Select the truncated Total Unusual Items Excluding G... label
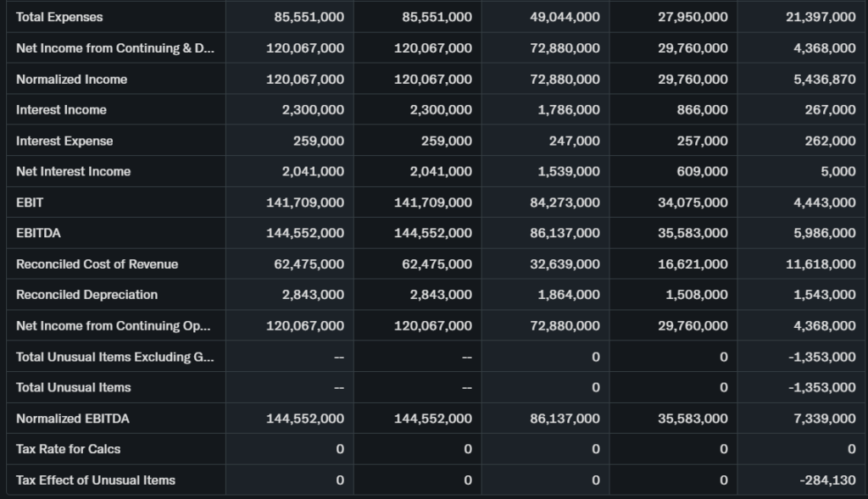The height and width of the screenshot is (499, 868). pyautogui.click(x=114, y=357)
